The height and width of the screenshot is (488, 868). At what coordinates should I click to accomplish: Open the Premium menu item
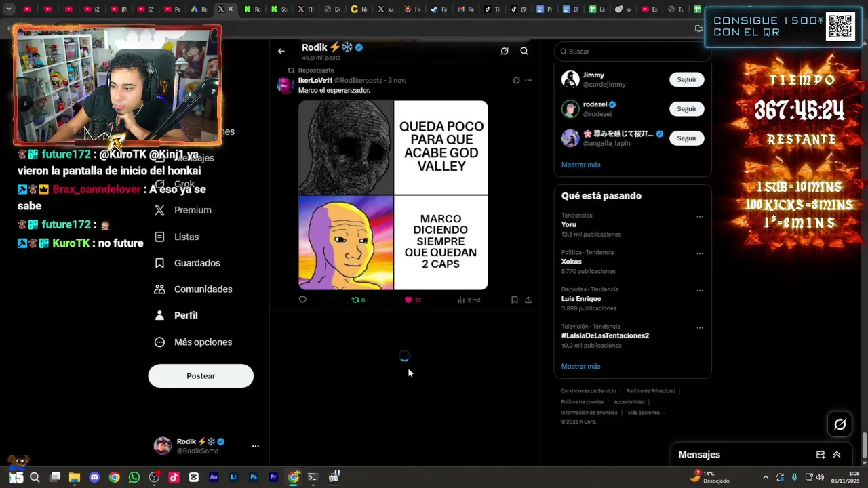pos(183,210)
